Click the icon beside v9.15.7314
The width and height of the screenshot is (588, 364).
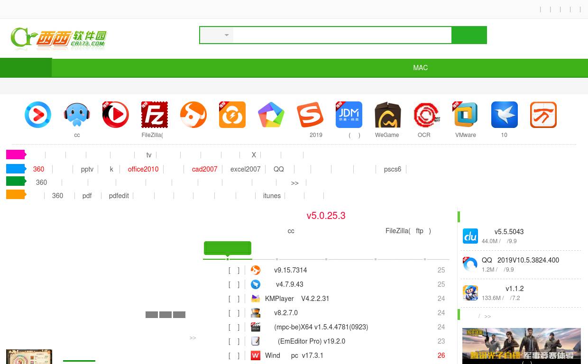tap(256, 270)
